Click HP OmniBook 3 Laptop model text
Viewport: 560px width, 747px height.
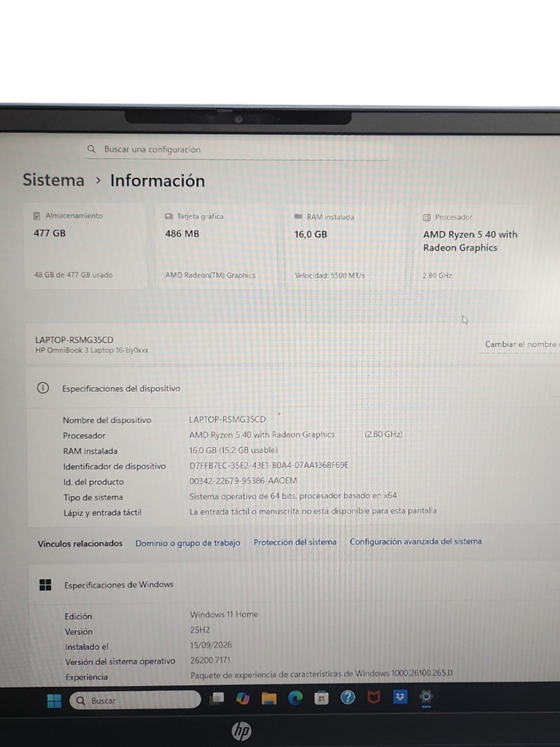pyautogui.click(x=91, y=350)
